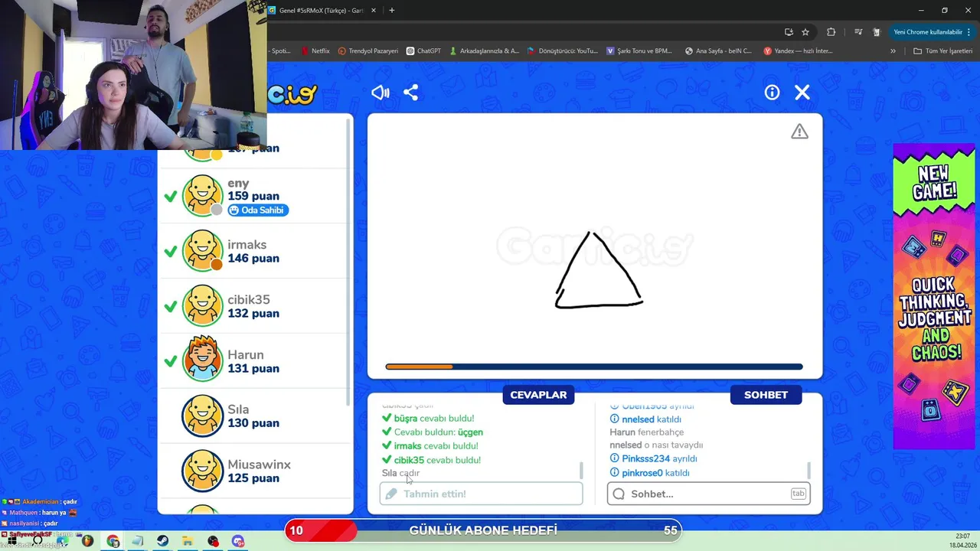Click the Miusawinx player avatar
Image resolution: width=980 pixels, height=551 pixels.
coord(203,471)
